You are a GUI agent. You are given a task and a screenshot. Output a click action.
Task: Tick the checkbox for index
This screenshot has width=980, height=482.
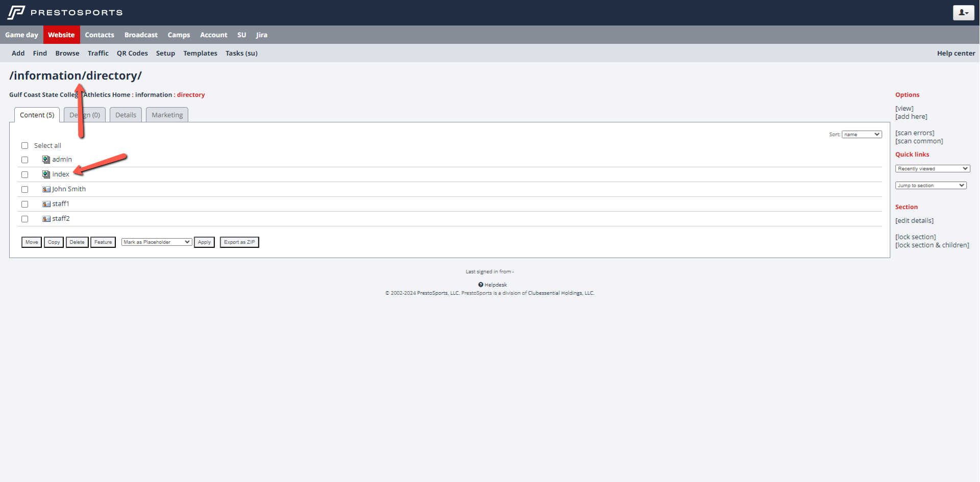pyautogui.click(x=24, y=174)
